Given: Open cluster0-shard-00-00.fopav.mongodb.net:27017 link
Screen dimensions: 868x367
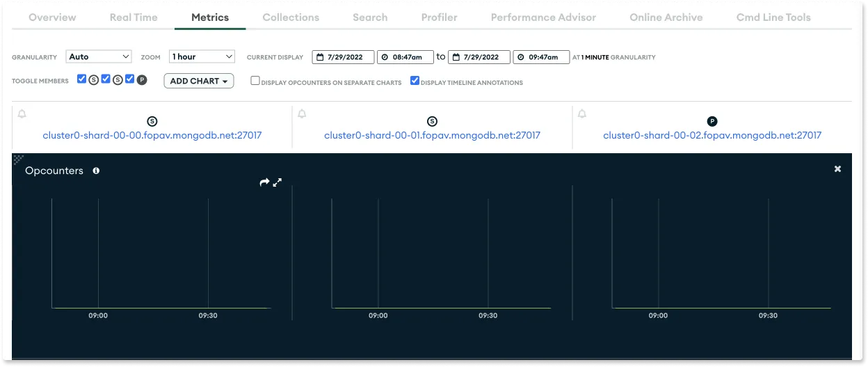Looking at the screenshot, I should 152,135.
